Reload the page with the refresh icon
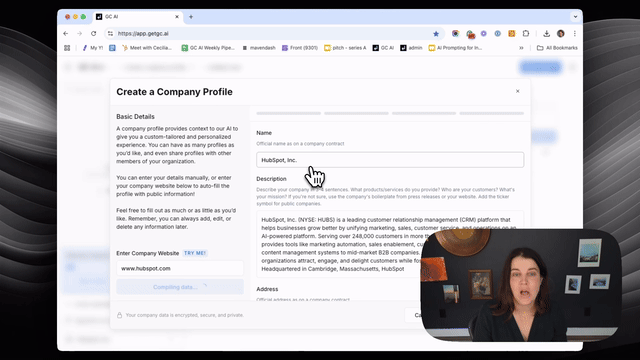 [x=93, y=33]
